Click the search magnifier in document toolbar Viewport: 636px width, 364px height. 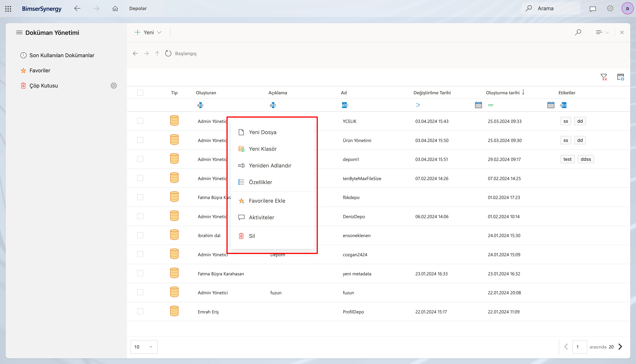(x=578, y=32)
